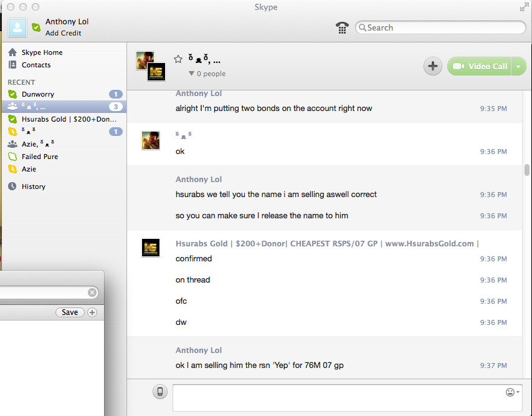Click the History clock icon
The width and height of the screenshot is (532, 416).
point(12,186)
